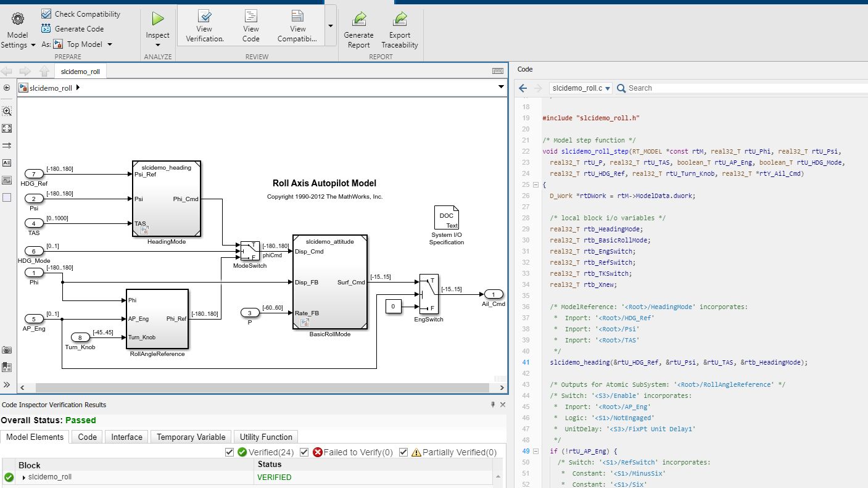The width and height of the screenshot is (868, 488).
Task: Select Fit to View canvas tool
Action: pyautogui.click(x=7, y=128)
